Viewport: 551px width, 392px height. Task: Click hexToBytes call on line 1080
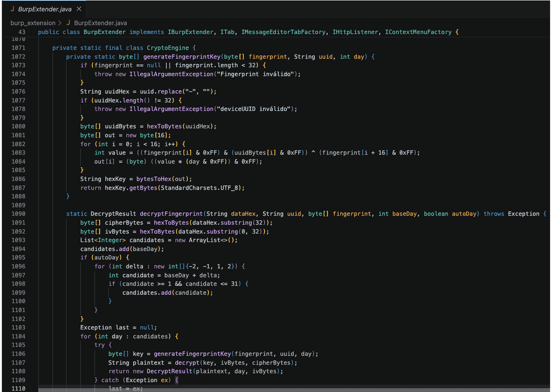coord(164,127)
